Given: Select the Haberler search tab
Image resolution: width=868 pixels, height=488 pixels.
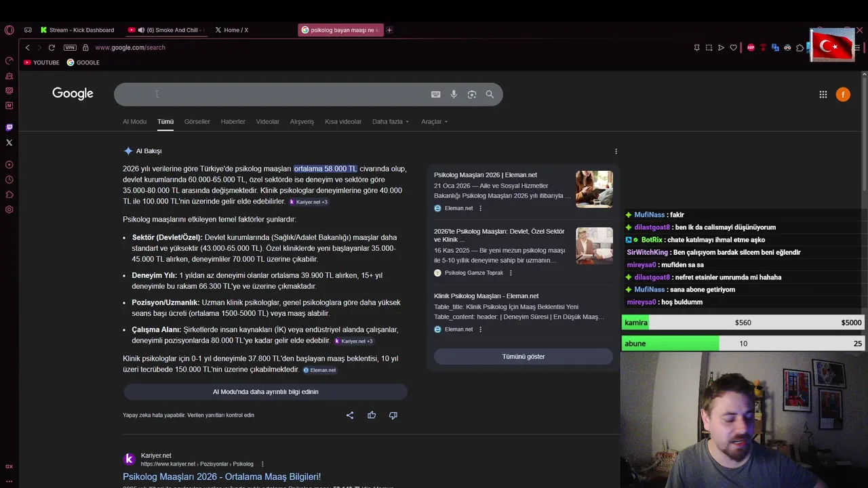Looking at the screenshot, I should point(233,122).
